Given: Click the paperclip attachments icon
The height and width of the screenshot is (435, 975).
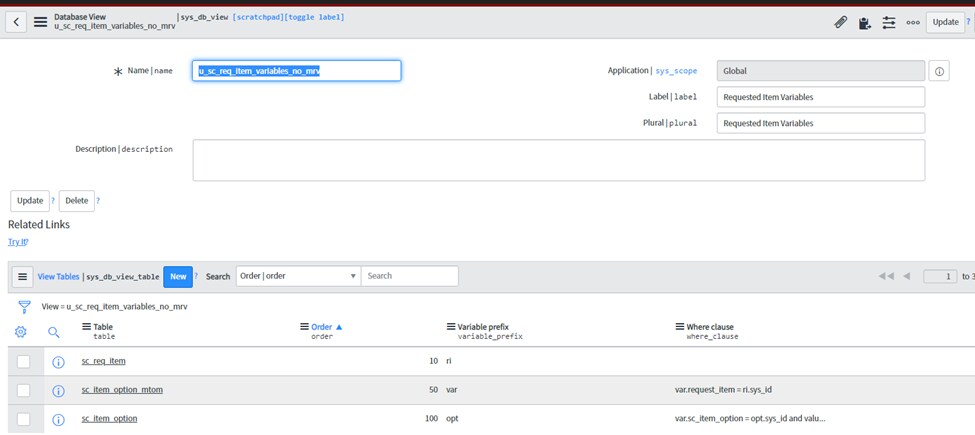Looking at the screenshot, I should click(841, 22).
